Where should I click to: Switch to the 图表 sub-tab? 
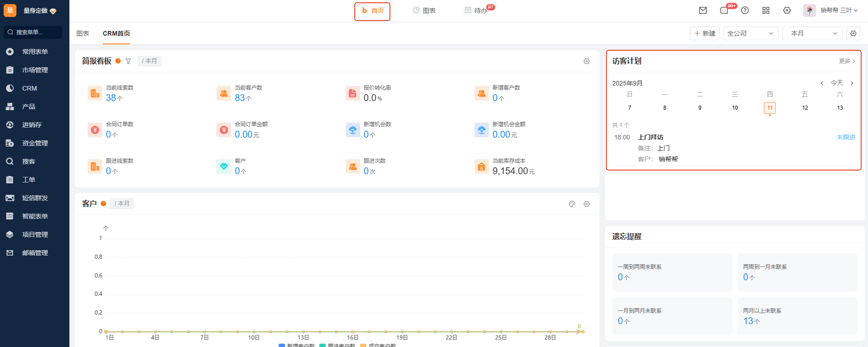[83, 33]
